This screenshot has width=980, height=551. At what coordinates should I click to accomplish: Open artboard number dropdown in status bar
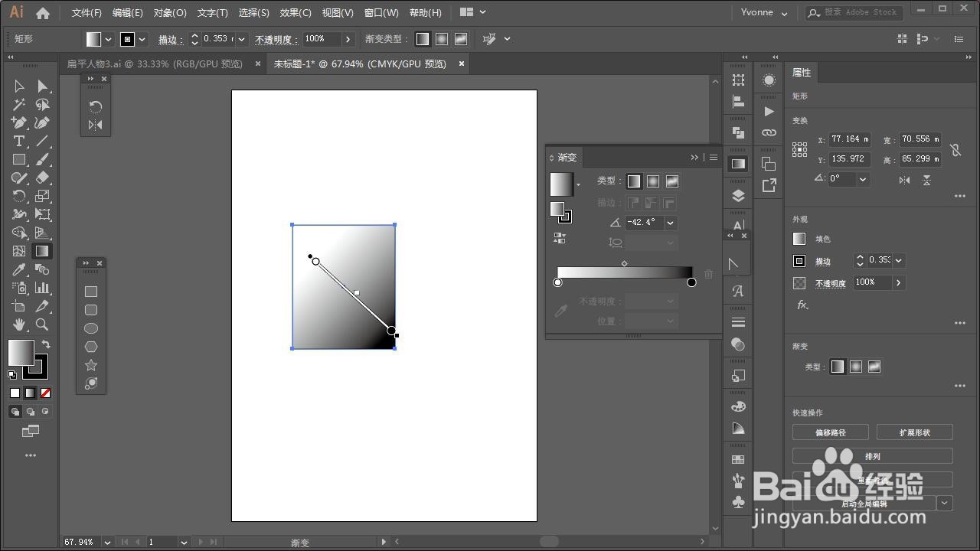coord(184,542)
